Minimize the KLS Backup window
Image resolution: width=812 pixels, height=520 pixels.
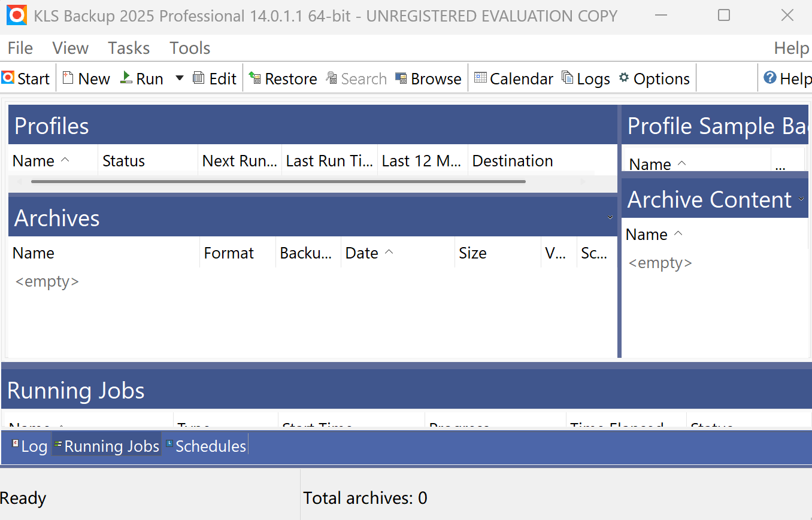661,15
